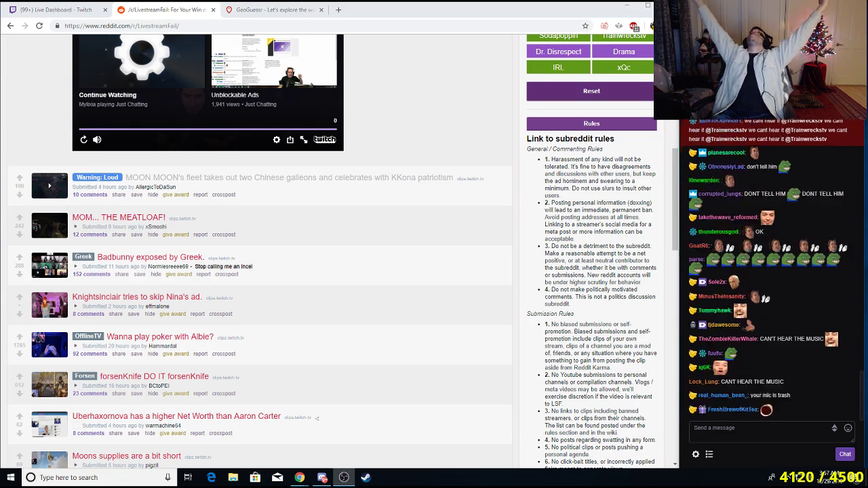Click the share icon in the clip player
This screenshot has height=488, width=868.
(290, 140)
